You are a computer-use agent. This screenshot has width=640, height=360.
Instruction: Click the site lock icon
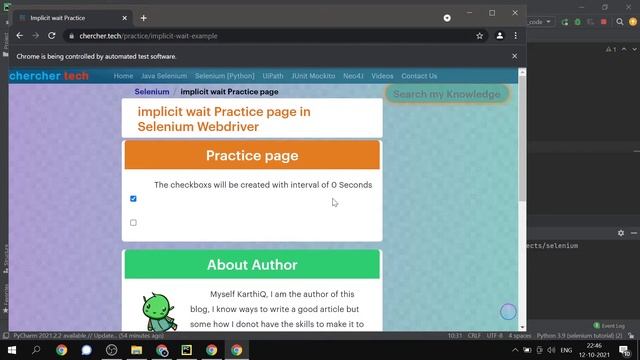pyautogui.click(x=71, y=36)
